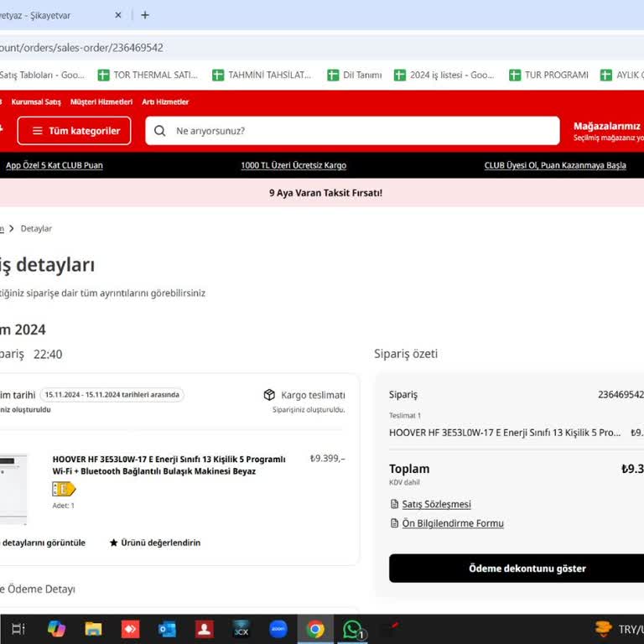Open 3CX phone app from taskbar
This screenshot has width=644, height=644.
pyautogui.click(x=241, y=629)
